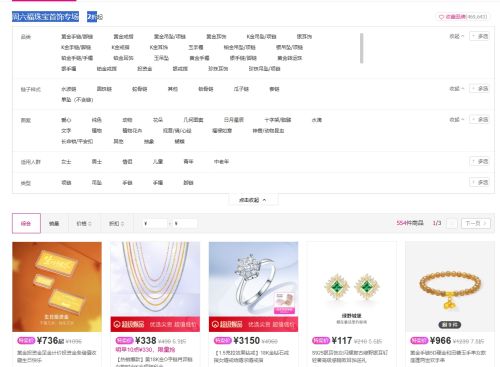This screenshot has height=367, width=500.
Task: Filter by 爱心 heart pattern
Action: 66,120
